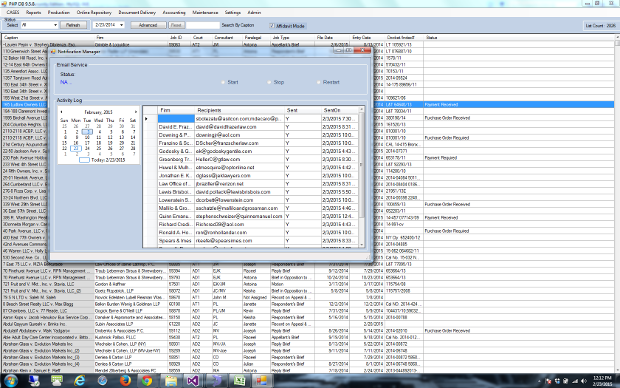
Task: Click the Reset button
Action: click(176, 25)
